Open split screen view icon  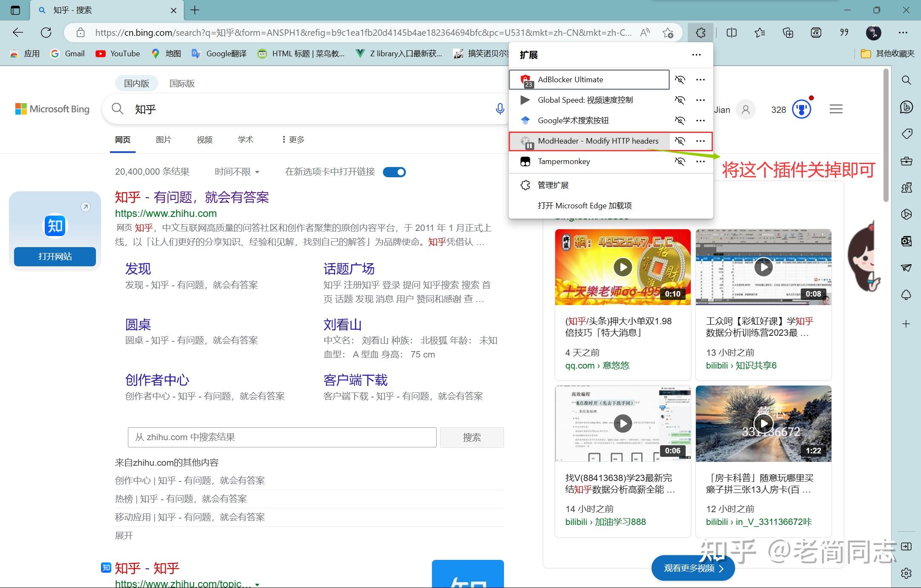[x=732, y=33]
